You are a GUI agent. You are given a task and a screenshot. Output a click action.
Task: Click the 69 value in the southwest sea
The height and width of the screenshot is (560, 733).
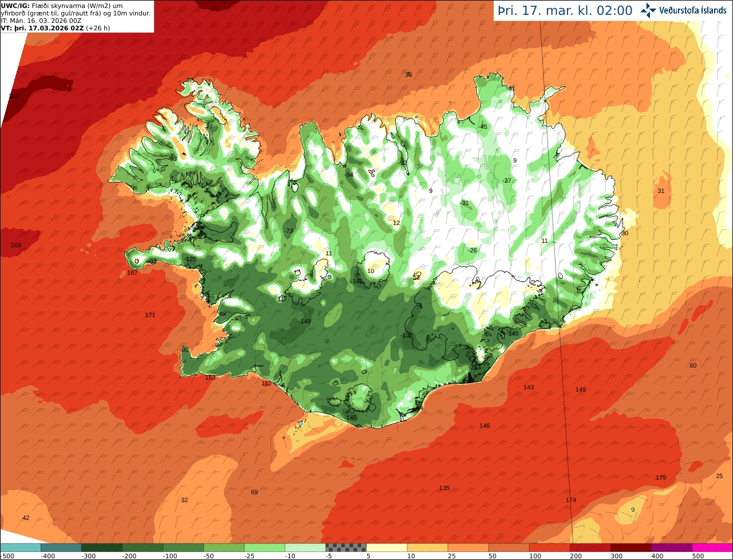[254, 492]
